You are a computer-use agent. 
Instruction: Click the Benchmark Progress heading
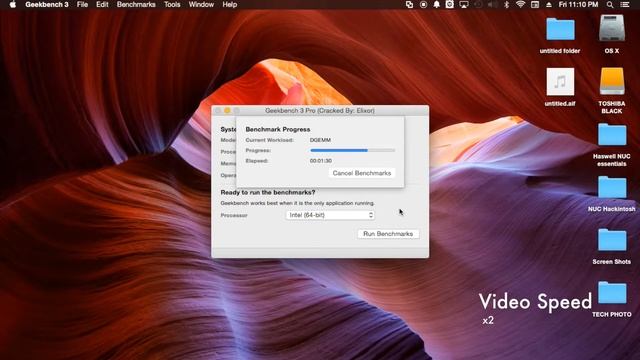pos(278,129)
